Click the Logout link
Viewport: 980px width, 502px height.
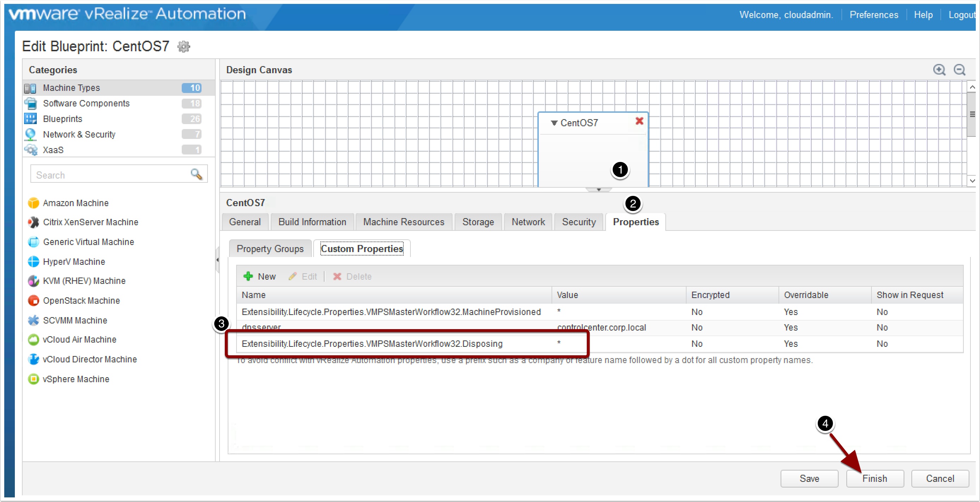[x=962, y=15]
